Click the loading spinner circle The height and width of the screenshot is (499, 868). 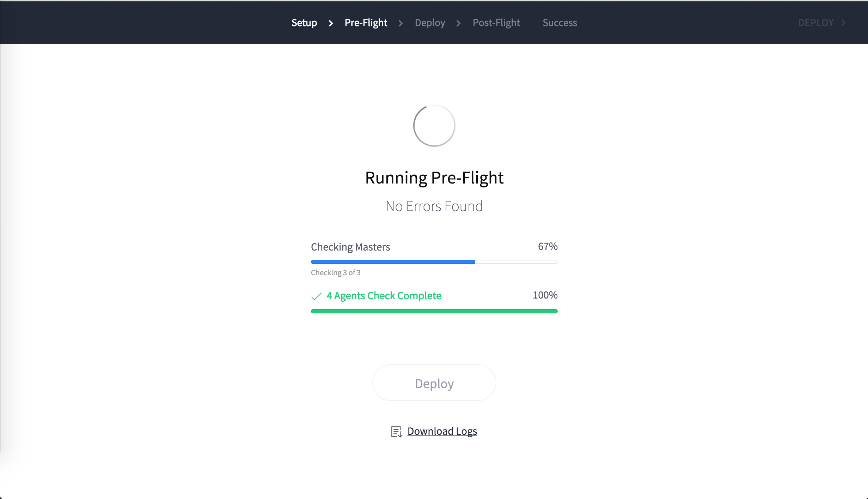(434, 126)
